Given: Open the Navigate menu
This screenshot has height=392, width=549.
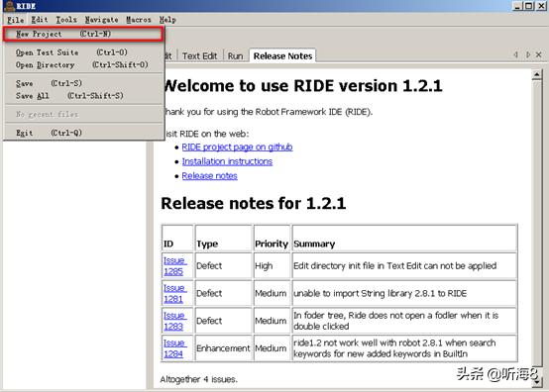Looking at the screenshot, I should [x=101, y=20].
